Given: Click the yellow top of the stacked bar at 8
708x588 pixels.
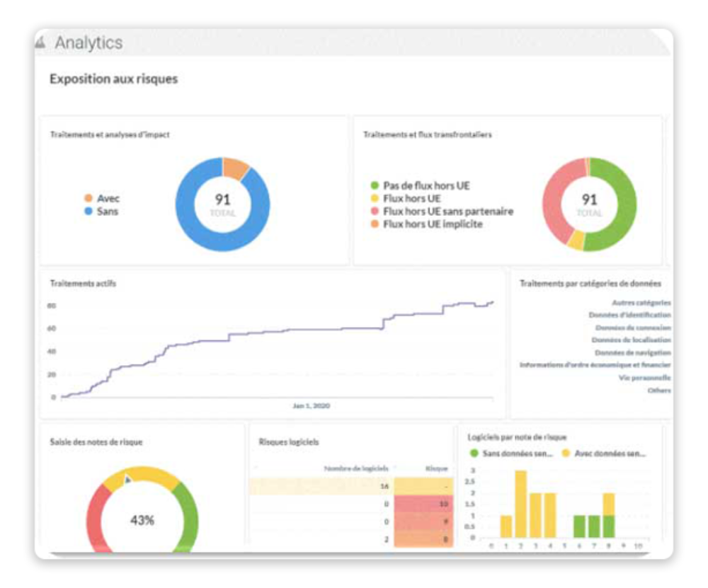Looking at the screenshot, I should coord(609,504).
